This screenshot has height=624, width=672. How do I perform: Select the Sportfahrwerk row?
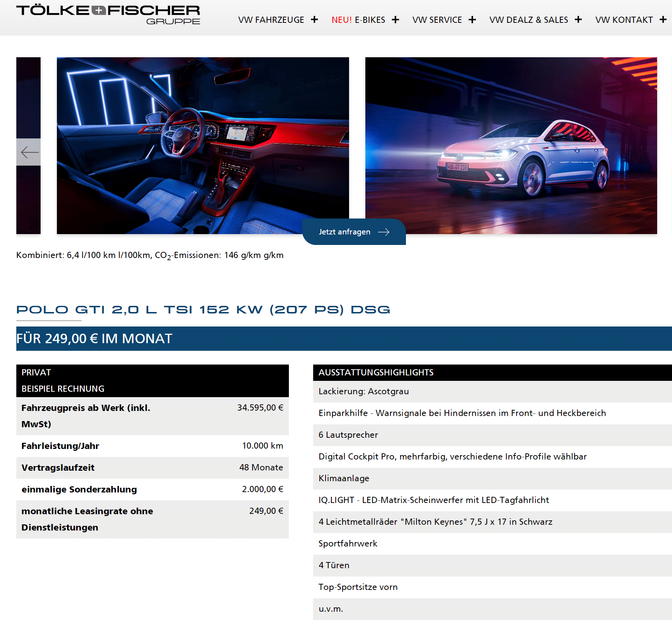click(493, 544)
